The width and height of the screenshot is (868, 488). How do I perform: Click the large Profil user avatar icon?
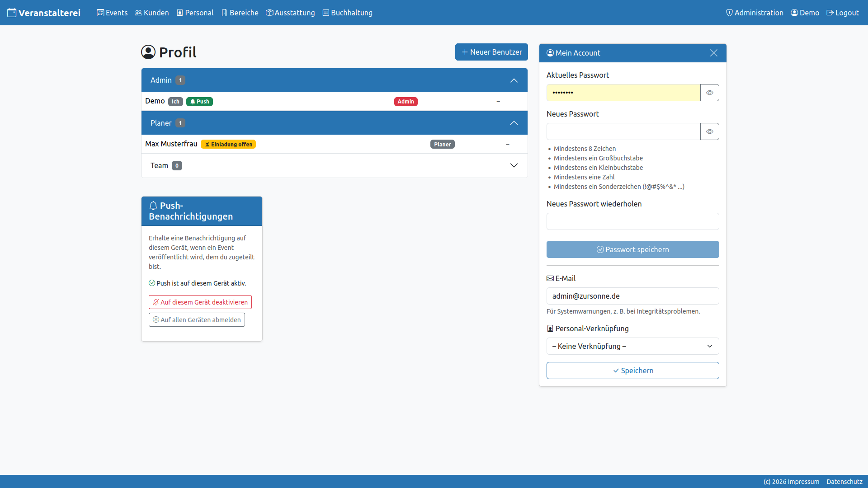click(x=148, y=52)
